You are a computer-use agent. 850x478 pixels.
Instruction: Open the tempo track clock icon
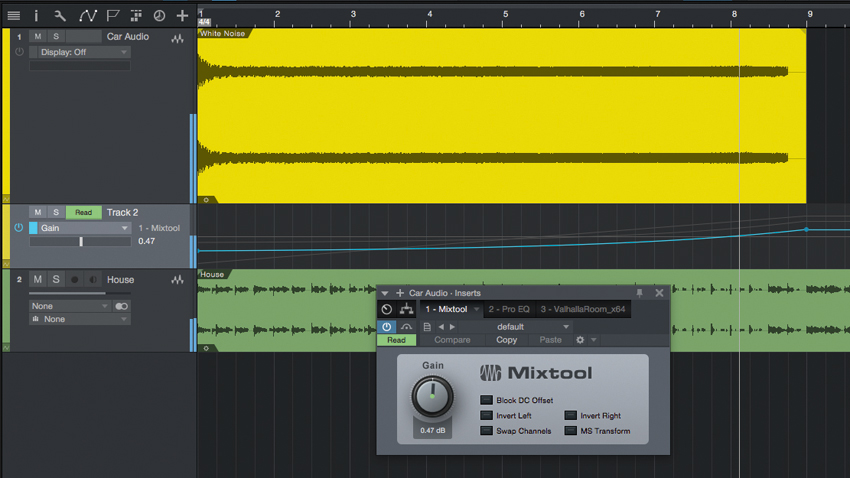point(159,16)
